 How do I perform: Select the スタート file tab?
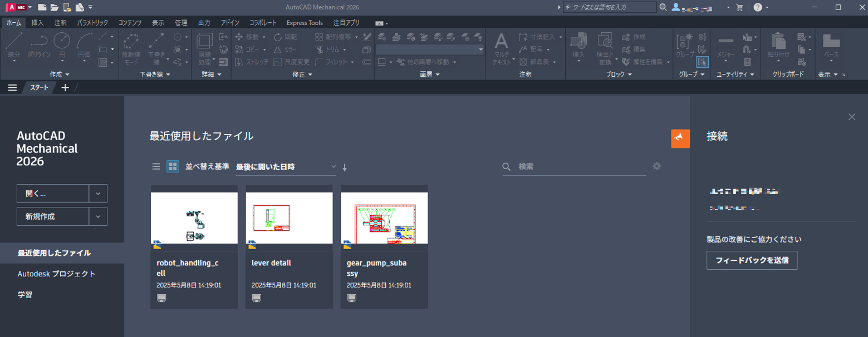tap(38, 87)
